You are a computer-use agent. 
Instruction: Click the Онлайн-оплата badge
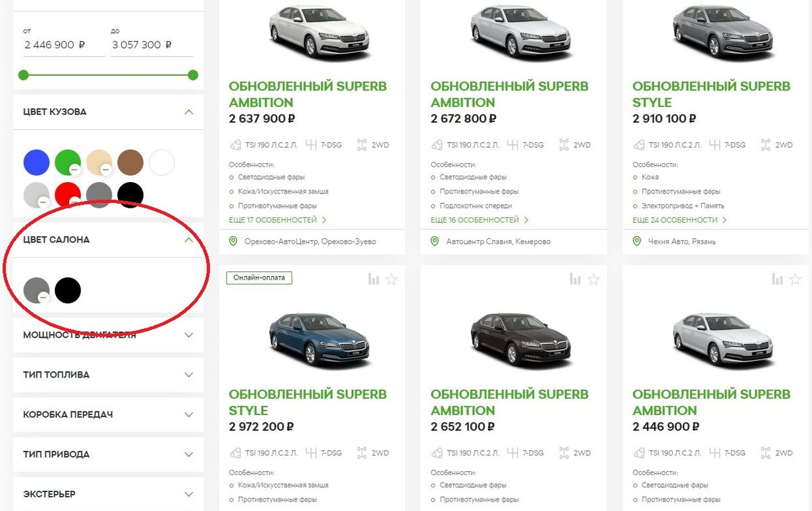tap(261, 277)
